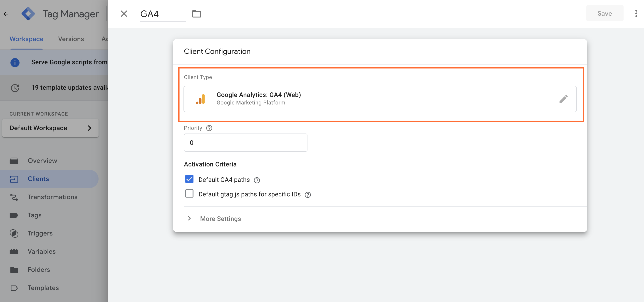
Task: Switch to the Versions tab
Action: point(71,39)
